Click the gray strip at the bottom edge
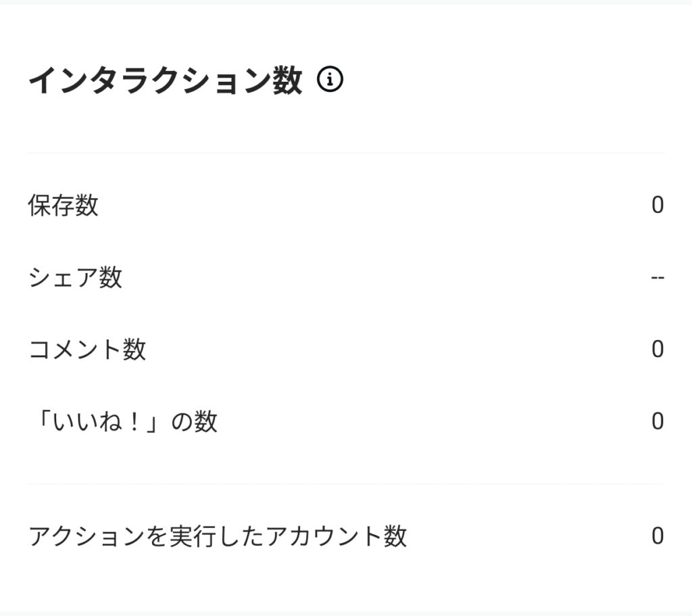692x616 pixels. pos(346,613)
